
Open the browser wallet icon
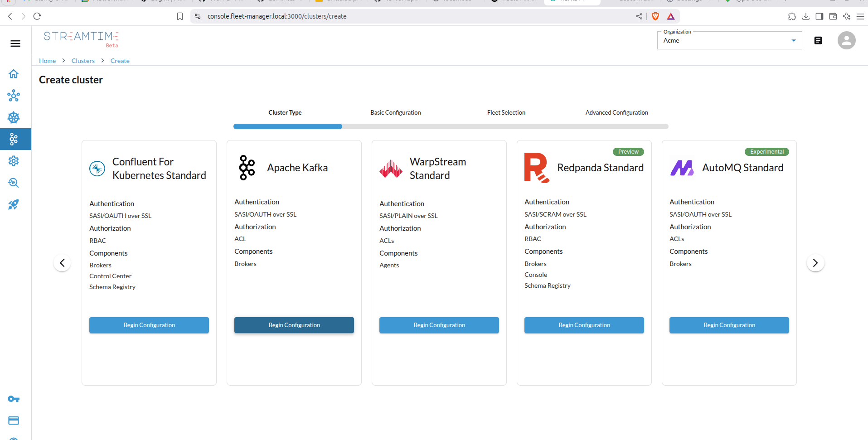coord(833,16)
